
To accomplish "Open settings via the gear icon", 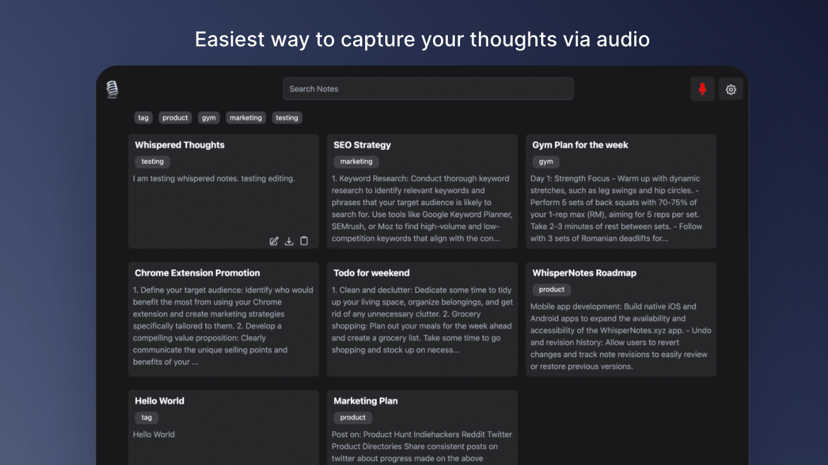I will [730, 90].
